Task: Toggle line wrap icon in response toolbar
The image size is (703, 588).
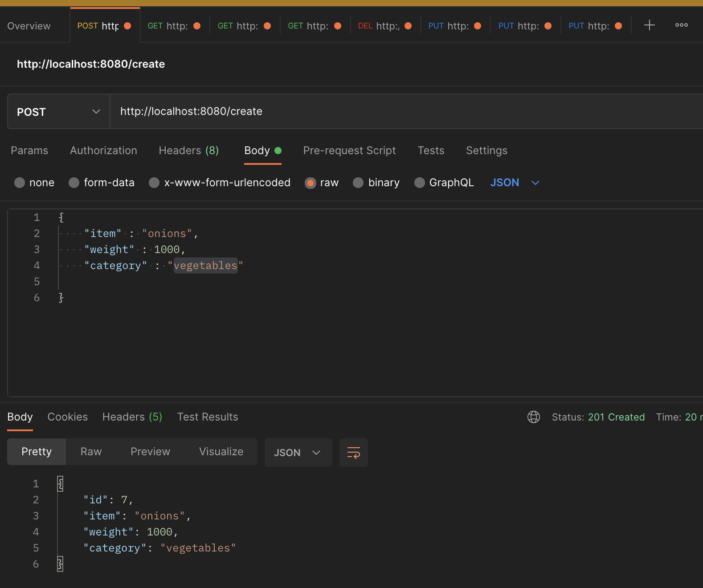Action: tap(353, 453)
